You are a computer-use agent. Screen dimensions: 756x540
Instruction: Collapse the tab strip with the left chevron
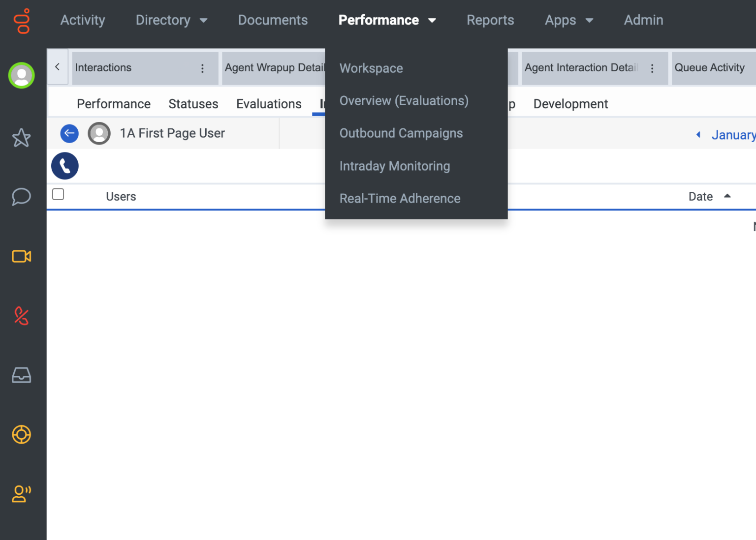(57, 67)
